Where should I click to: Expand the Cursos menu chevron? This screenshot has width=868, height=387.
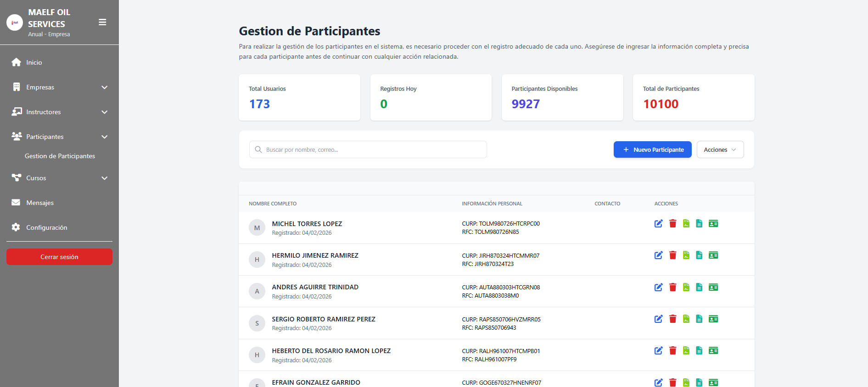[104, 178]
